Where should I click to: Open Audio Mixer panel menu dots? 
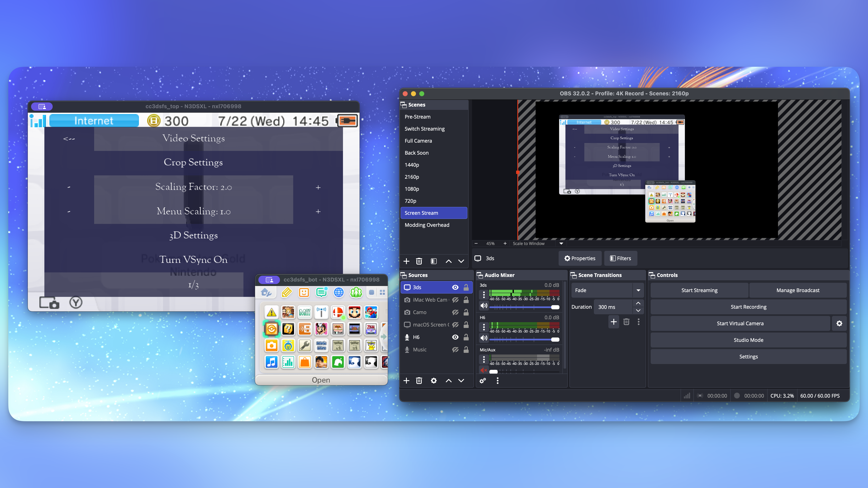[x=497, y=381]
